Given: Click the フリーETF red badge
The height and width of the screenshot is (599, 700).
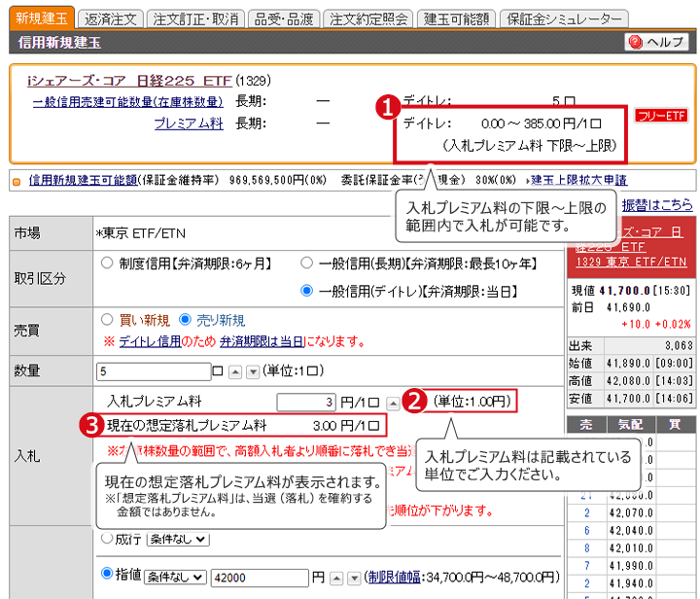Looking at the screenshot, I should point(661,116).
